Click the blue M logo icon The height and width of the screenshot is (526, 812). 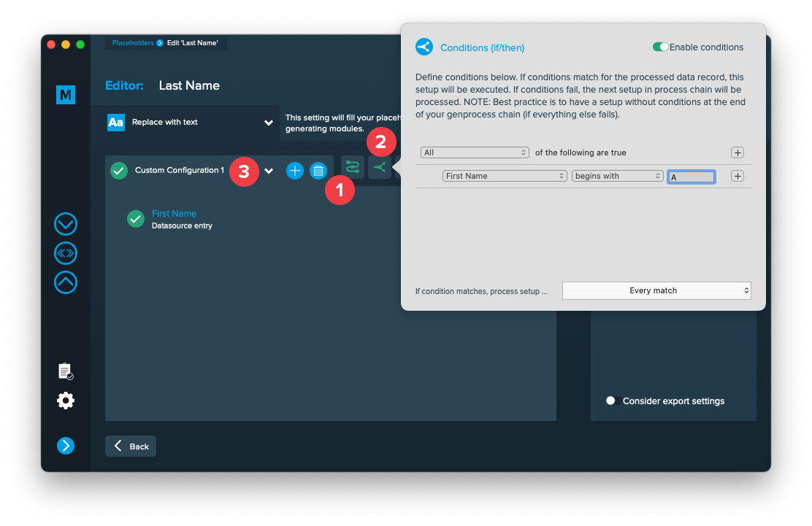[x=66, y=95]
